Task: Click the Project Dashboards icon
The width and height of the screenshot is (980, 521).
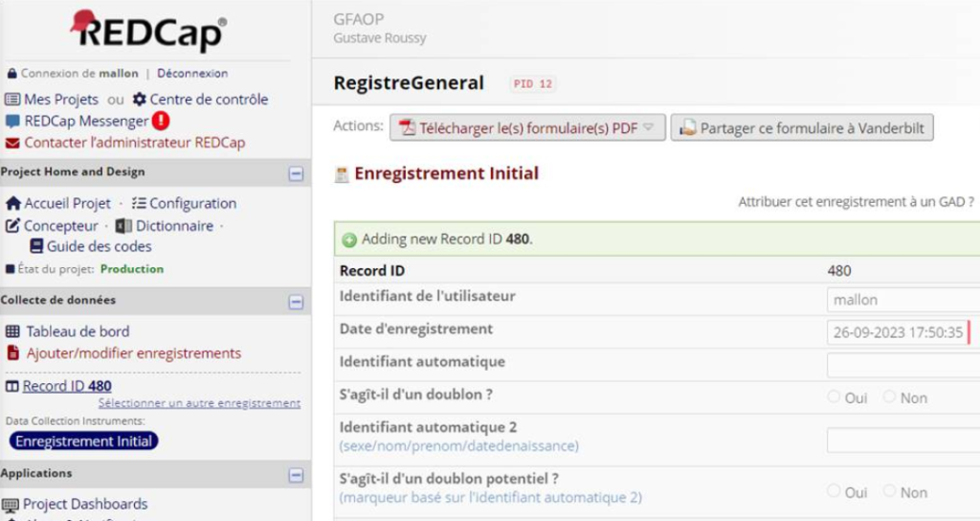Action: tap(11, 505)
